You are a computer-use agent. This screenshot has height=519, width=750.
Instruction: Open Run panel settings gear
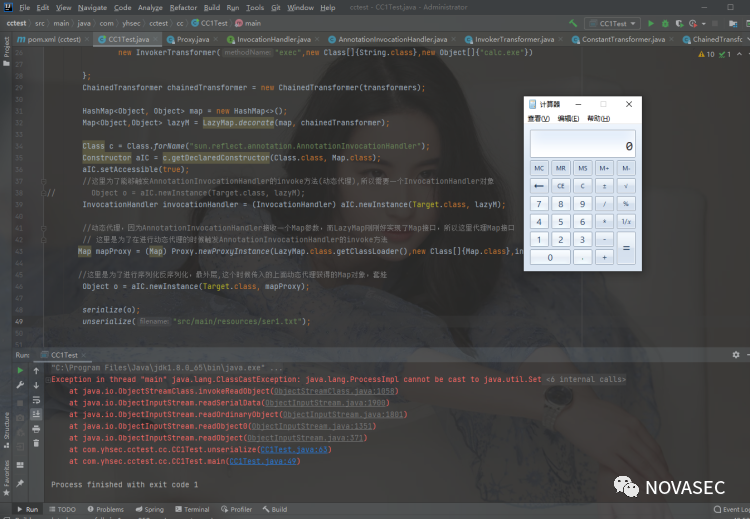tap(736, 355)
